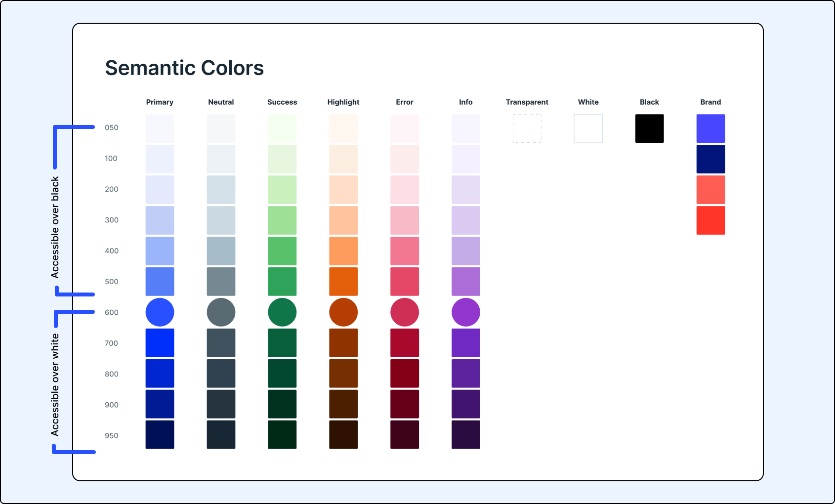Screen dimensions: 835x504
Task: Select the Success 600 circle
Action: [282, 312]
